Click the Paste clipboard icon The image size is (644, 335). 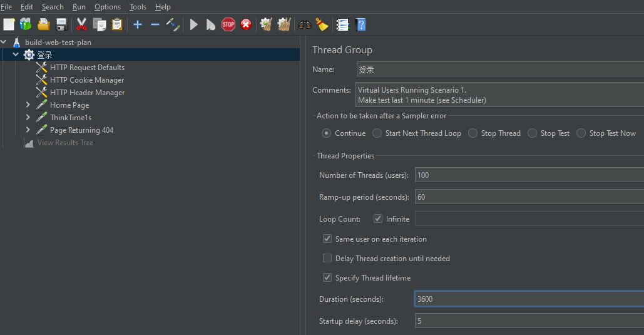[x=117, y=24]
